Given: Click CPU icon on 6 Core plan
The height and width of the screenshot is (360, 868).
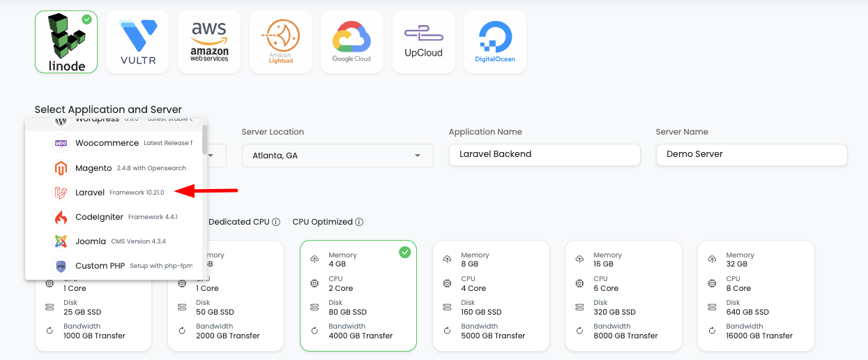Looking at the screenshot, I should (x=579, y=283).
